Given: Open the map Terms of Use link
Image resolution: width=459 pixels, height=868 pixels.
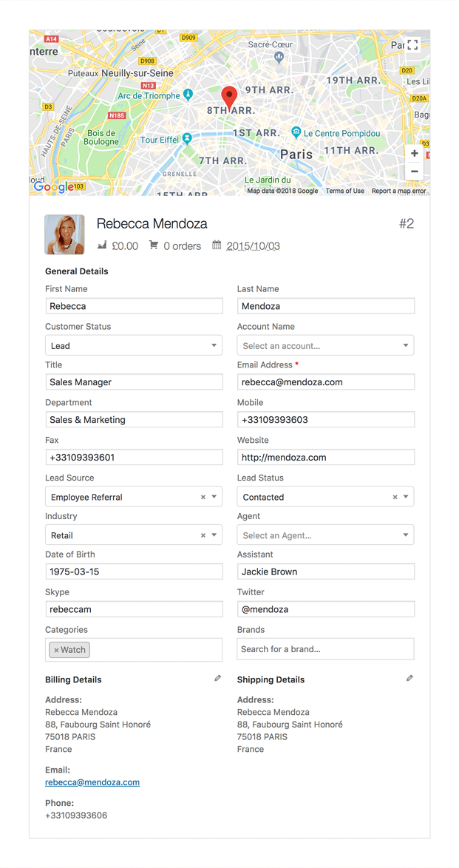Looking at the screenshot, I should (x=344, y=191).
